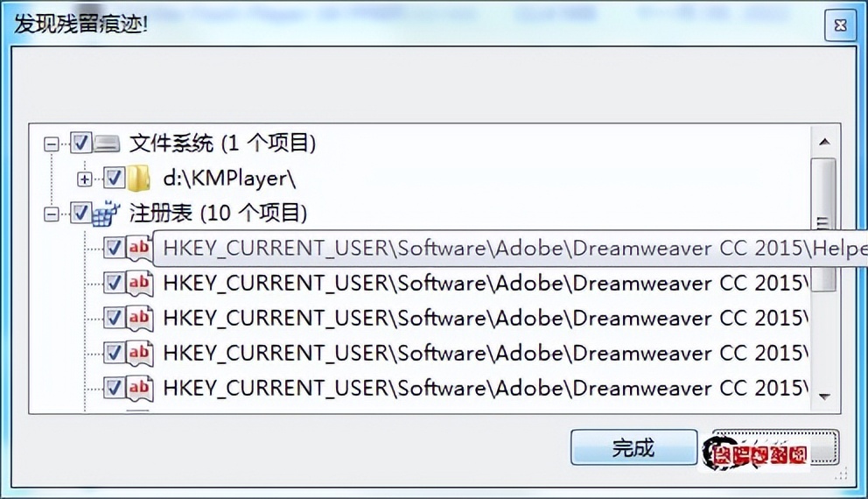Collapse the 注册表 tree node
The width and height of the screenshot is (868, 499).
pos(51,214)
